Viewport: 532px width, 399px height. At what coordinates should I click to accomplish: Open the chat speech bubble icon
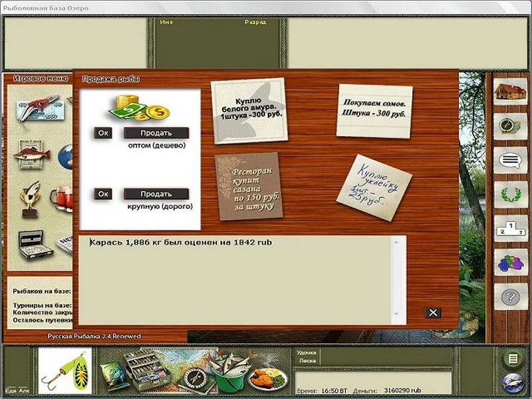point(509,160)
